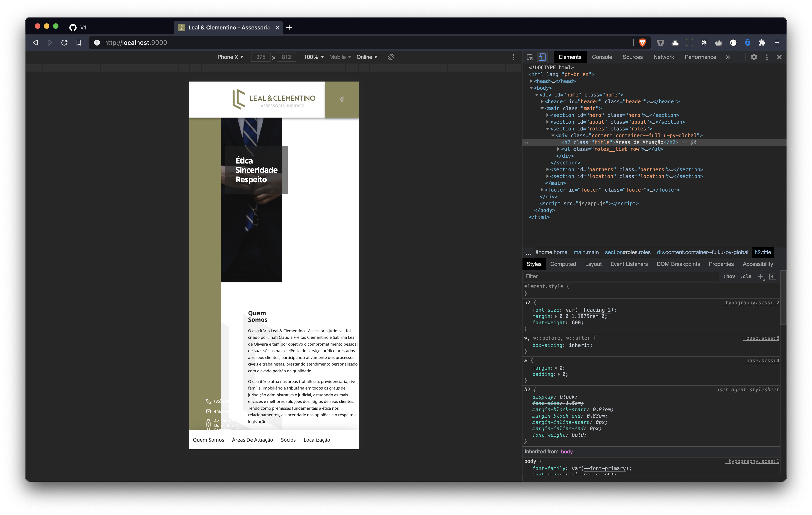Toggle the :hov pseudo-class pane
This screenshot has height=515, width=812.
point(729,276)
